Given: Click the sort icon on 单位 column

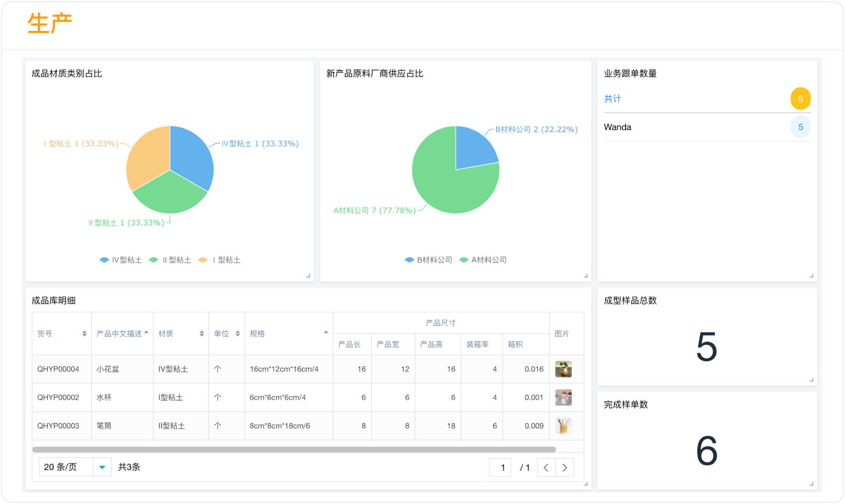Looking at the screenshot, I should click(238, 334).
